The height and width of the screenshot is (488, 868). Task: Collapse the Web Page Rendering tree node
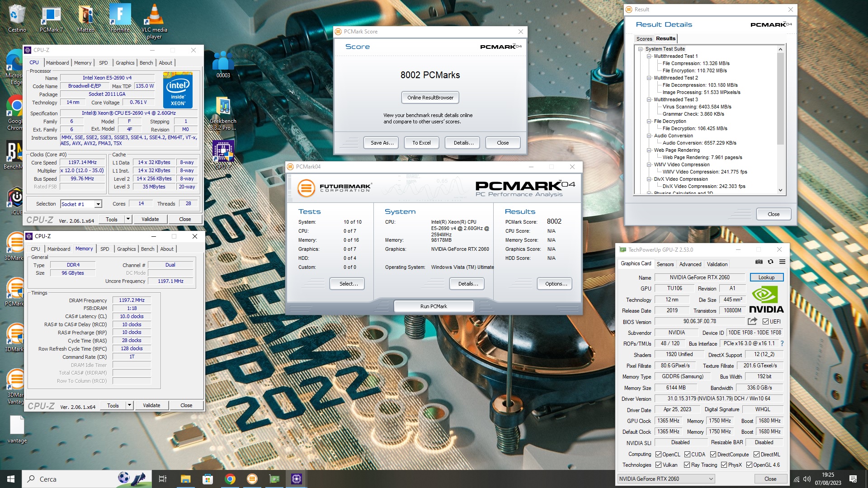click(649, 150)
